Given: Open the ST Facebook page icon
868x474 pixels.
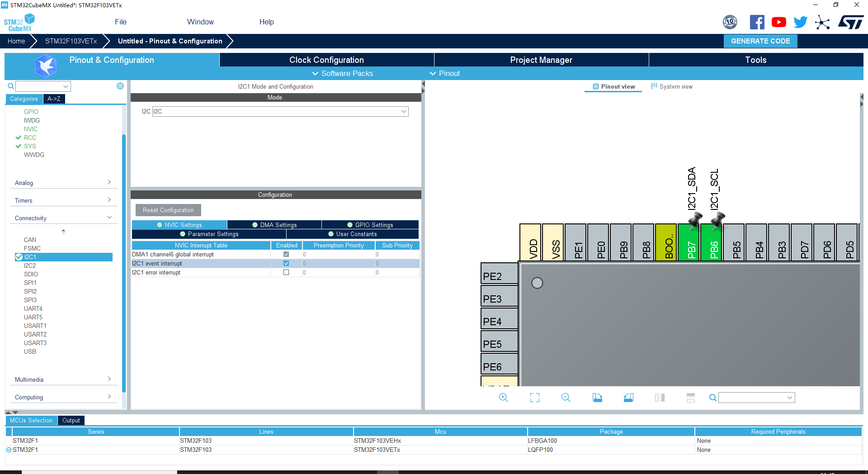Looking at the screenshot, I should (x=757, y=22).
